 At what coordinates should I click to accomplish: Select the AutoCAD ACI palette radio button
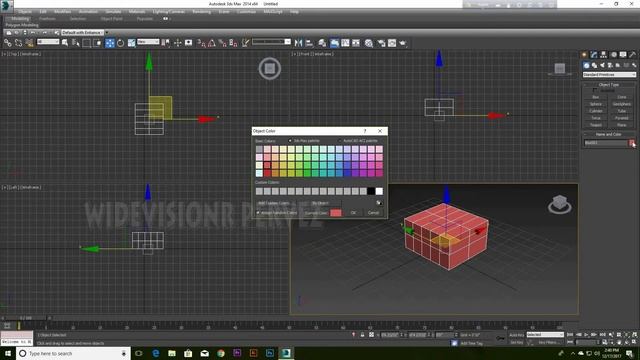(339, 141)
